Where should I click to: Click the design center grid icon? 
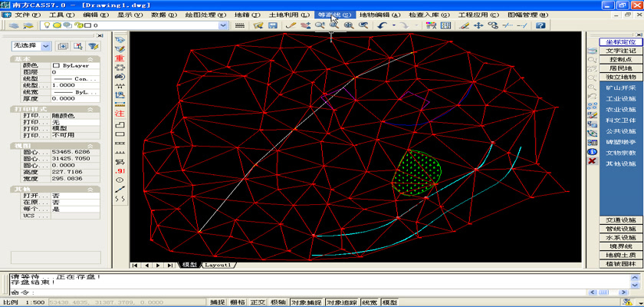445,25
